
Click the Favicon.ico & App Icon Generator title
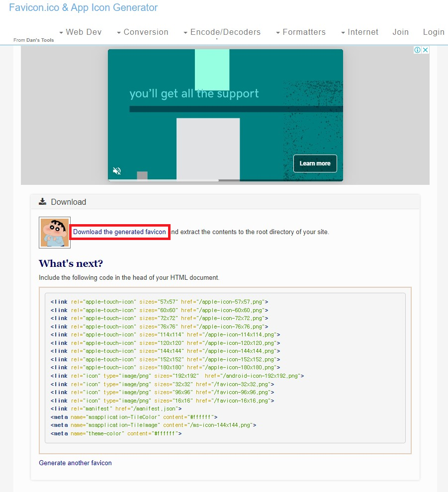coord(83,7)
